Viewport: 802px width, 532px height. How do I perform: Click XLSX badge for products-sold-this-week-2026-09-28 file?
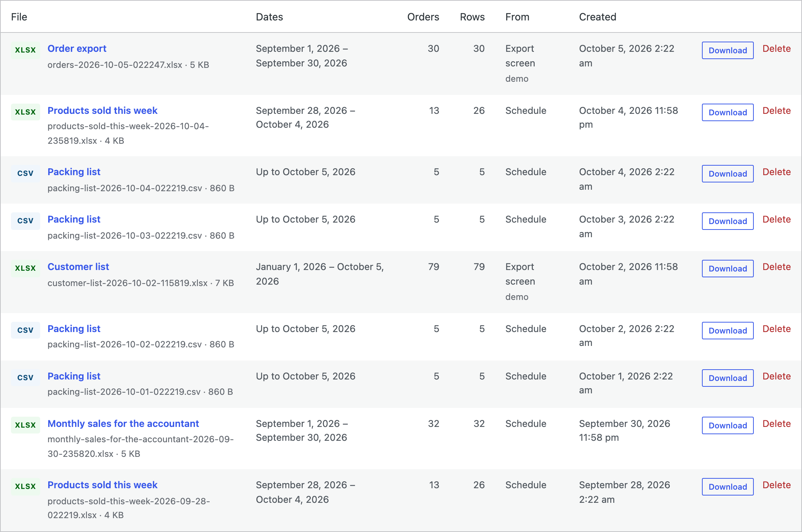point(25,486)
